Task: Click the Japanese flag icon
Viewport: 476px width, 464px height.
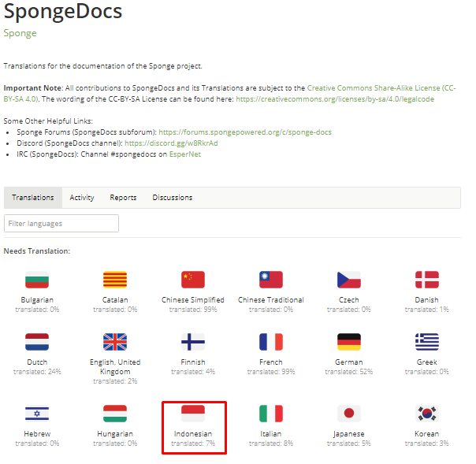Action: tap(349, 414)
